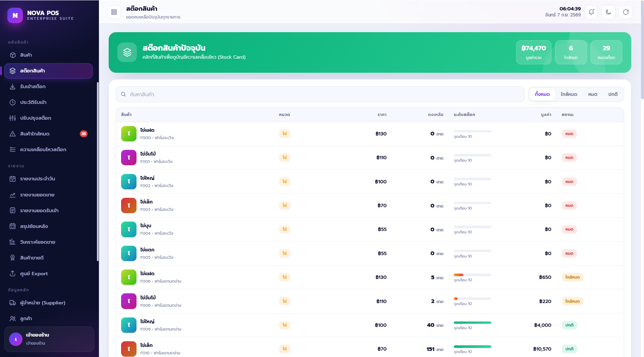
Task: Open the ไข่เล็ก F010 stock row
Action: (370, 349)
